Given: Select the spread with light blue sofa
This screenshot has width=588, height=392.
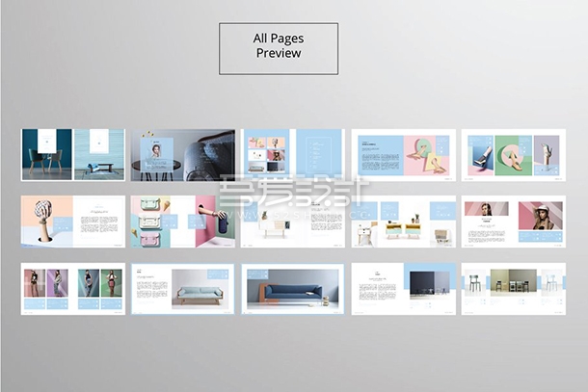Looking at the screenshot, I should pos(182,289).
